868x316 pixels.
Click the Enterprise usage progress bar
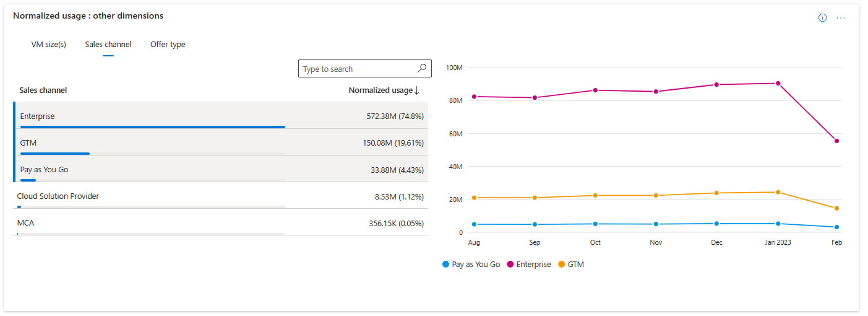click(152, 126)
